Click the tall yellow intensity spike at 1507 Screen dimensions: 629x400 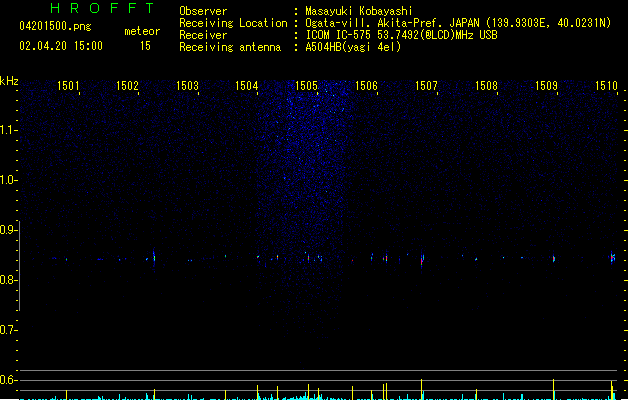coord(422,389)
